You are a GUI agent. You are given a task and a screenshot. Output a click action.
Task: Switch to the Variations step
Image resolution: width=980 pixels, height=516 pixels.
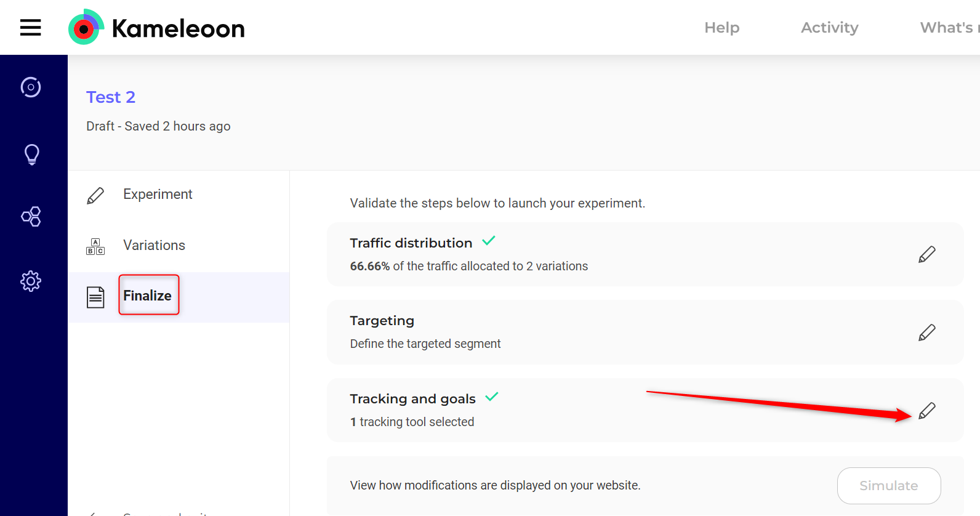pos(154,246)
